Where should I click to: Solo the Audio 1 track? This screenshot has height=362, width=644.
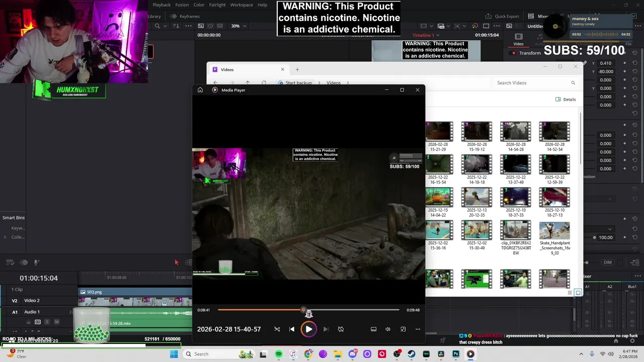click(47, 322)
